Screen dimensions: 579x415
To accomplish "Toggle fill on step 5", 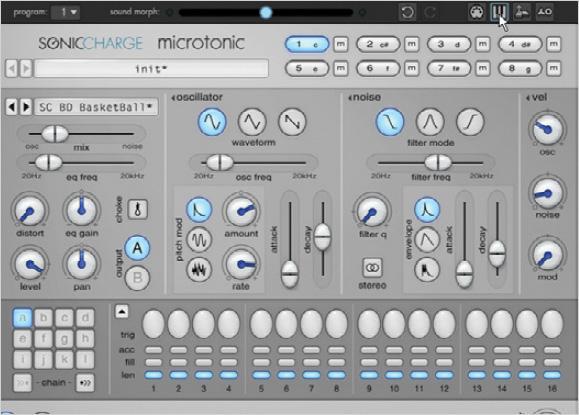I will pos(261,362).
